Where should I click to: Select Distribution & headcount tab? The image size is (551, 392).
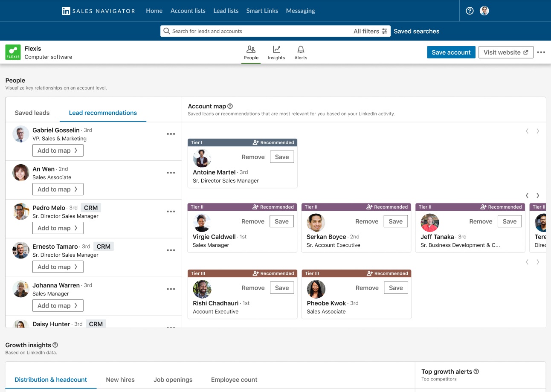[51, 380]
